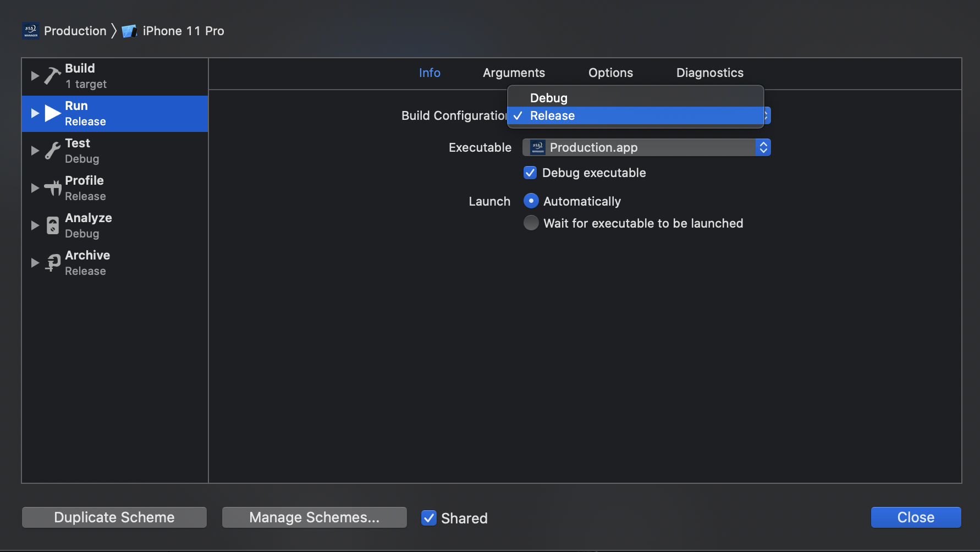Image resolution: width=980 pixels, height=552 pixels.
Task: Click the "Debug" subtitle under Analyze
Action: [82, 234]
